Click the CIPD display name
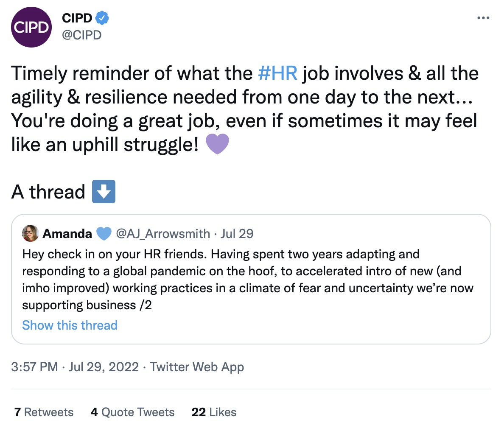Screen dimensions: 504x431 pyautogui.click(x=77, y=18)
